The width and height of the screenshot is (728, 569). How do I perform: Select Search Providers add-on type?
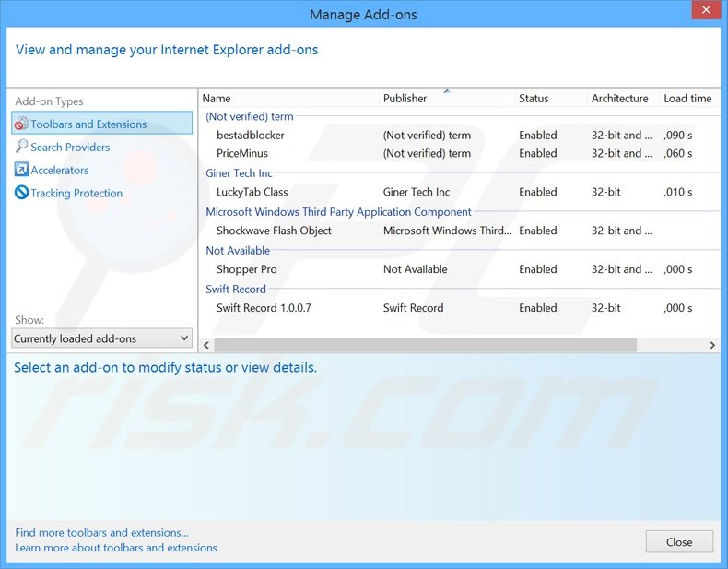pyautogui.click(x=70, y=147)
